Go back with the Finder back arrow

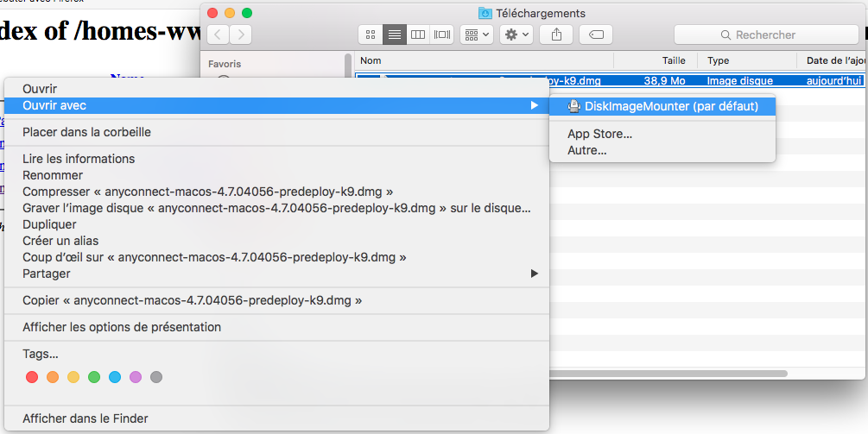(x=218, y=35)
